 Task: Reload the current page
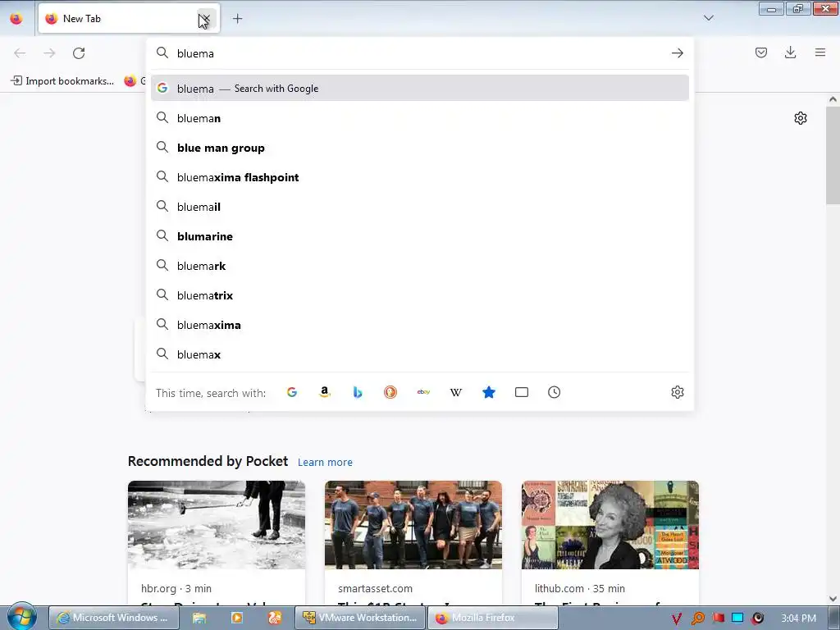pos(79,53)
